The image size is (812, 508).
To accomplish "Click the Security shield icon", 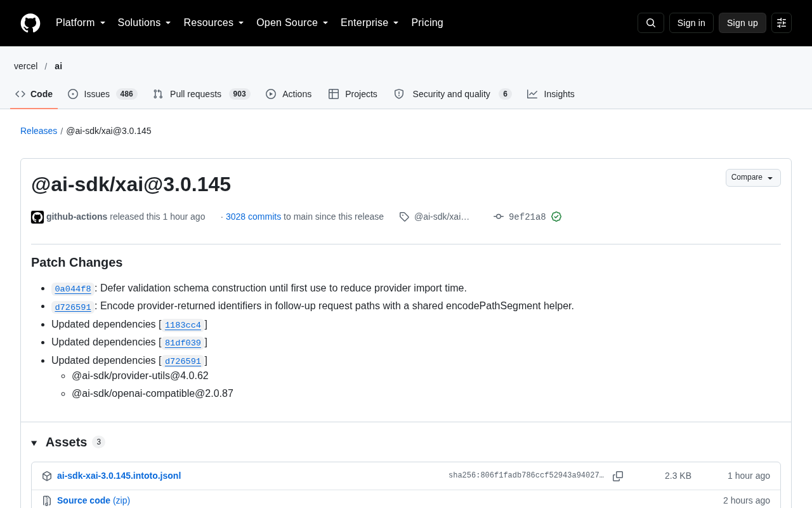I will point(399,94).
